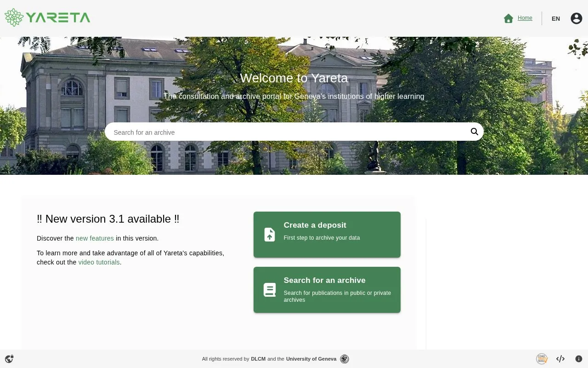Open the Home link in header
Image resolution: width=588 pixels, height=368 pixels.
(x=525, y=18)
